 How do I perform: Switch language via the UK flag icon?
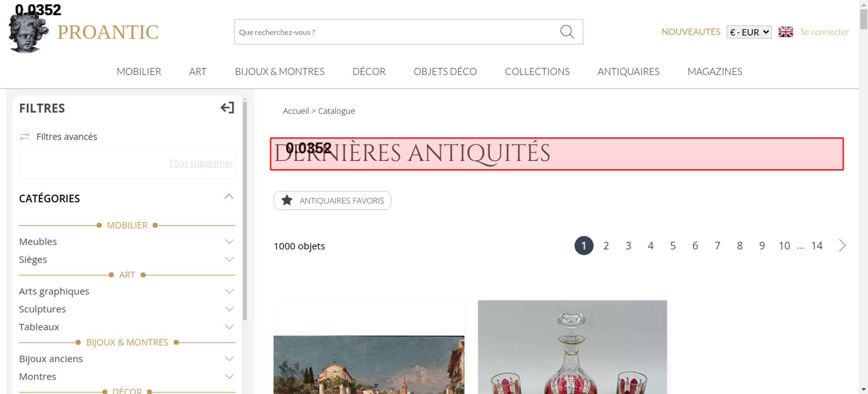tap(786, 32)
